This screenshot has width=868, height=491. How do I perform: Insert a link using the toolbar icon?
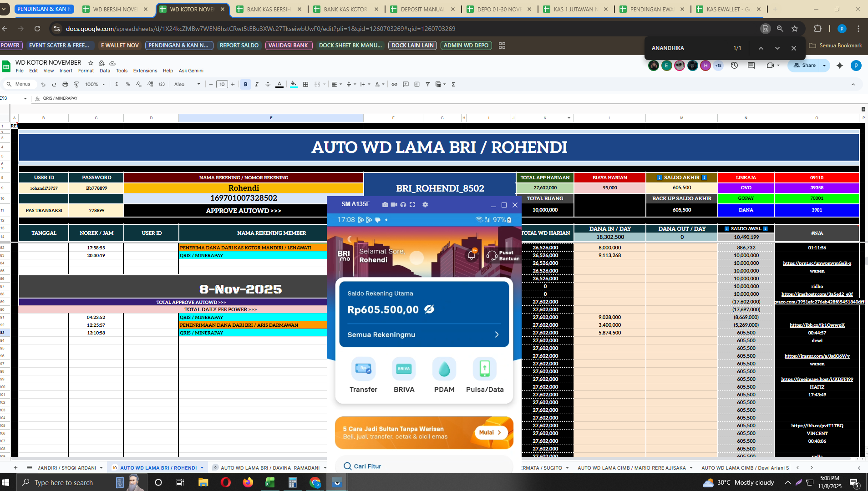[394, 84]
